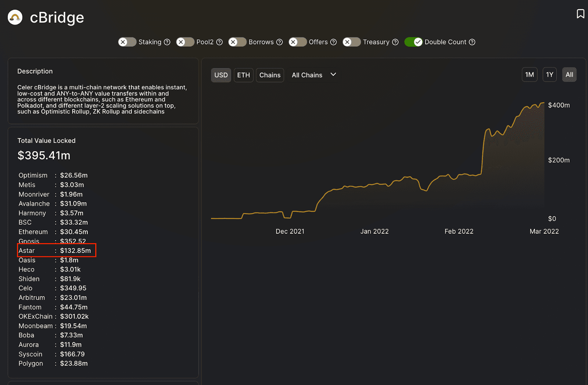Click the Polygon $23.88m row
588x385 pixels.
(53, 364)
